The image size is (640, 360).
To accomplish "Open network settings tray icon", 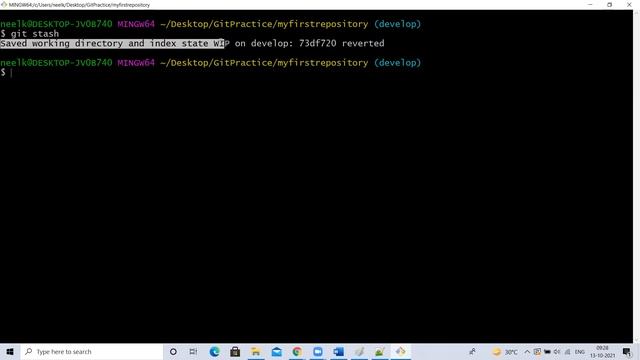I will [x=567, y=352].
